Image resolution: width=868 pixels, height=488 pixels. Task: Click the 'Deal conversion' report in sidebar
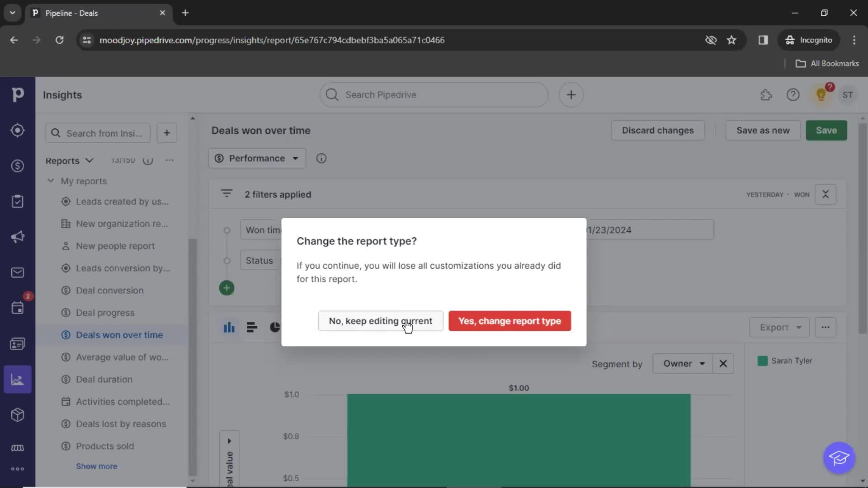point(109,290)
